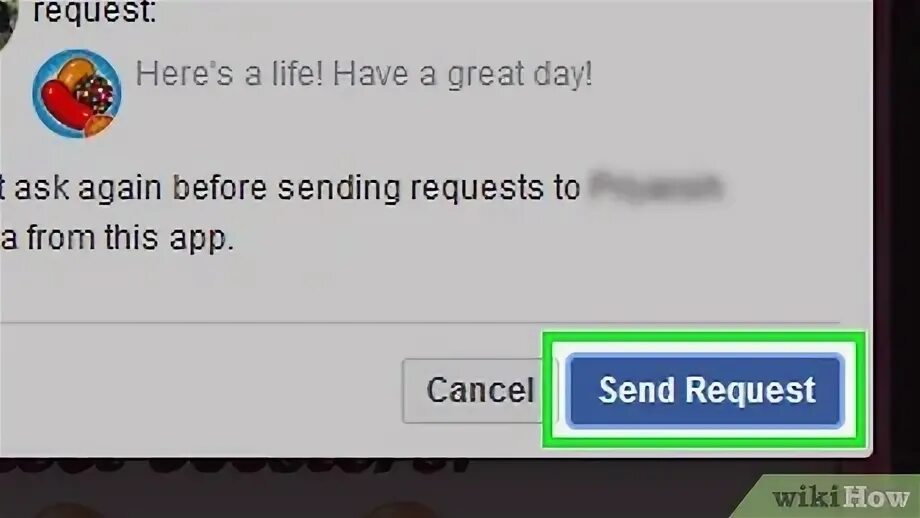
Task: Open the wikiHow watermark logo
Action: (840, 497)
